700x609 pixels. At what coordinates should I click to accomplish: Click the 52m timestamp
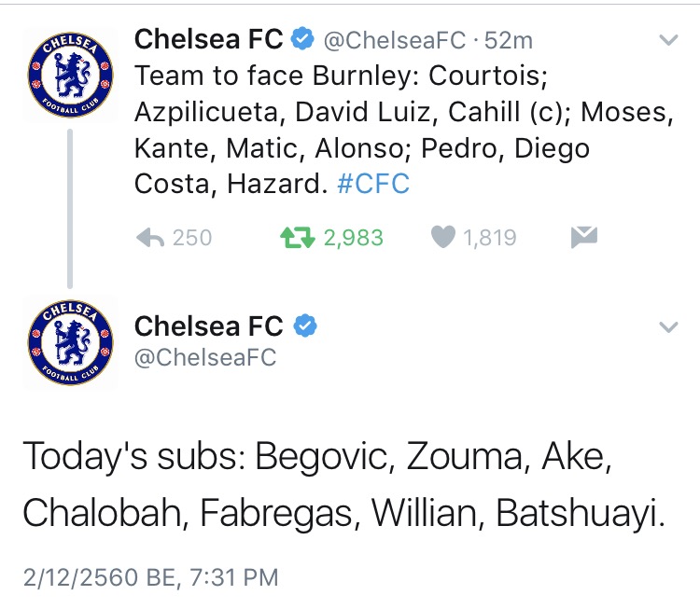[511, 40]
